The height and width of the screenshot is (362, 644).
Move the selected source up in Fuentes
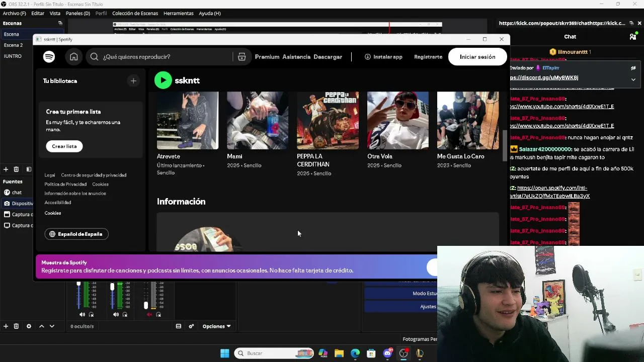pyautogui.click(x=42, y=326)
